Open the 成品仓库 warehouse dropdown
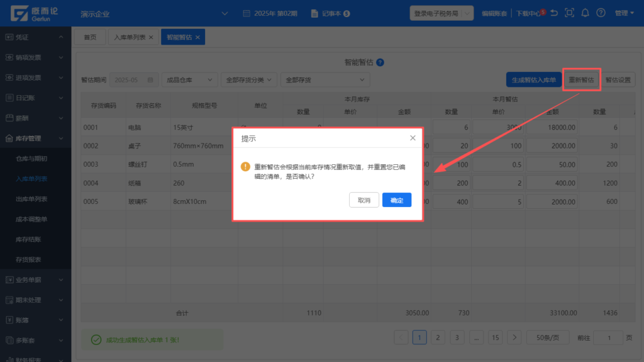 click(190, 80)
